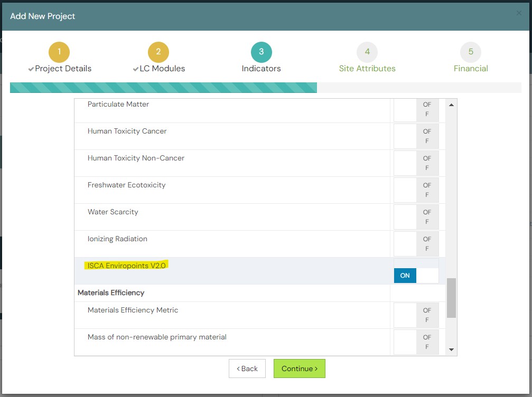532x397 pixels.
Task: Click scrollbar up arrow in indicators list
Action: pos(451,105)
